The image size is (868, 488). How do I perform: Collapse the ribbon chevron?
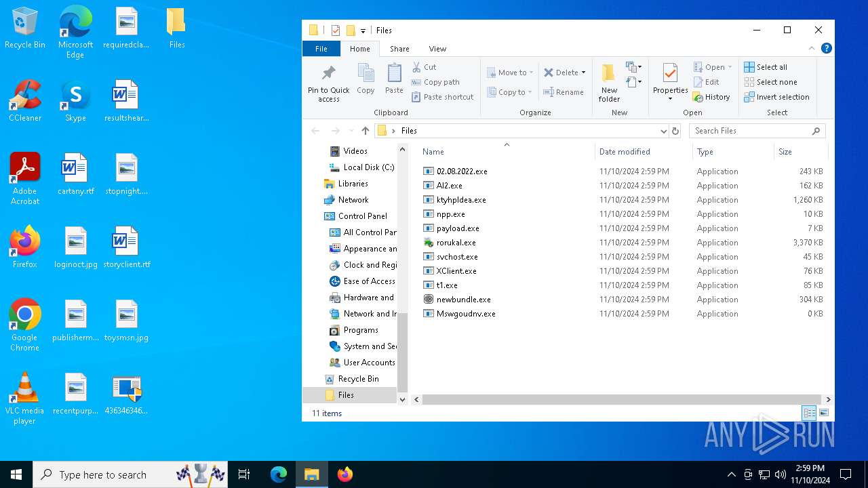(811, 49)
